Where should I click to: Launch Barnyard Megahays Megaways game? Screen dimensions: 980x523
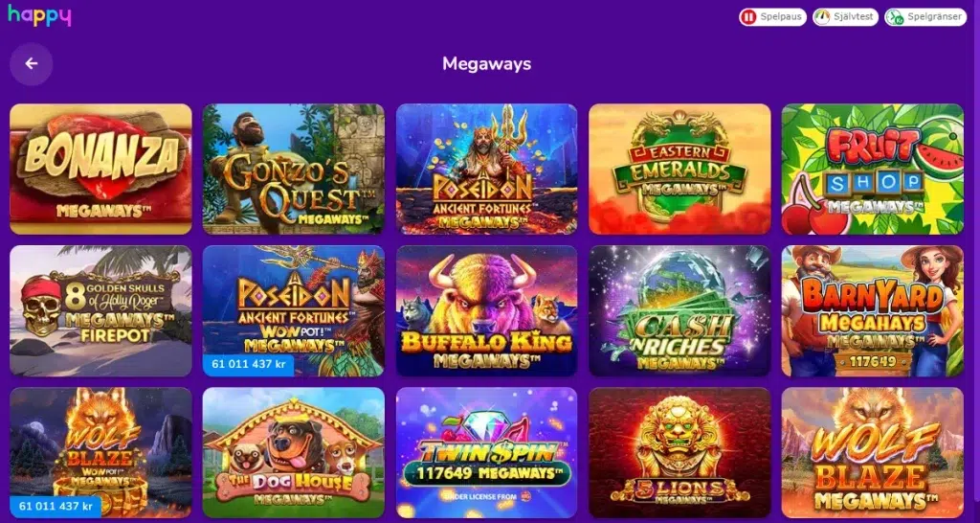pyautogui.click(x=873, y=311)
